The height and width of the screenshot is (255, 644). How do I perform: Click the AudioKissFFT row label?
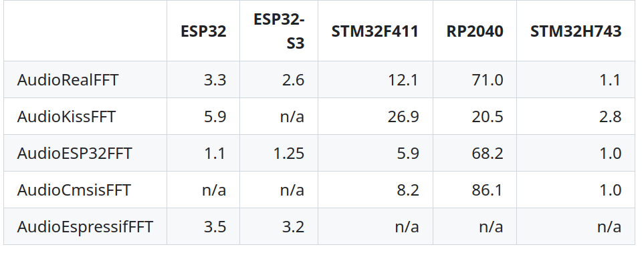click(66, 116)
